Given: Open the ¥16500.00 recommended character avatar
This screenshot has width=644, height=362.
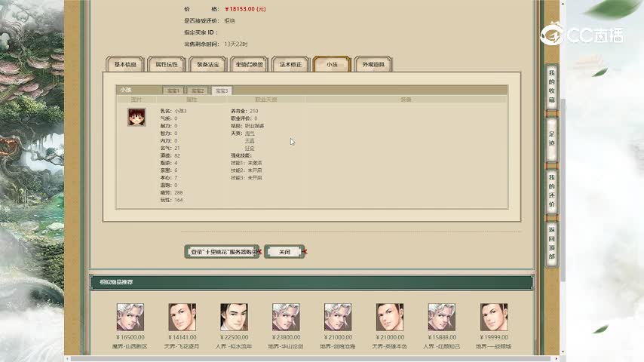Looking at the screenshot, I should [x=130, y=317].
